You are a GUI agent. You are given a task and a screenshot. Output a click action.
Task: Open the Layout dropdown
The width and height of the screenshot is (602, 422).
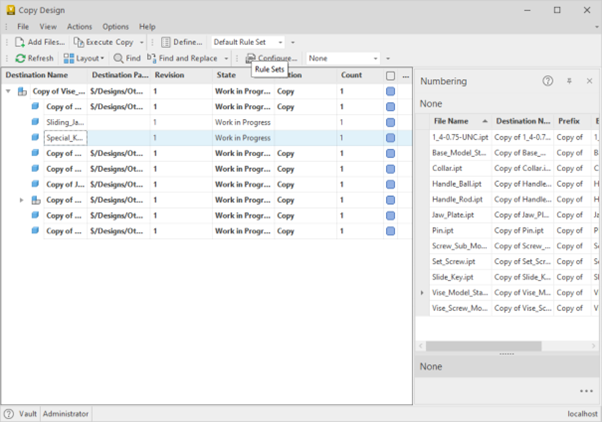click(x=84, y=58)
